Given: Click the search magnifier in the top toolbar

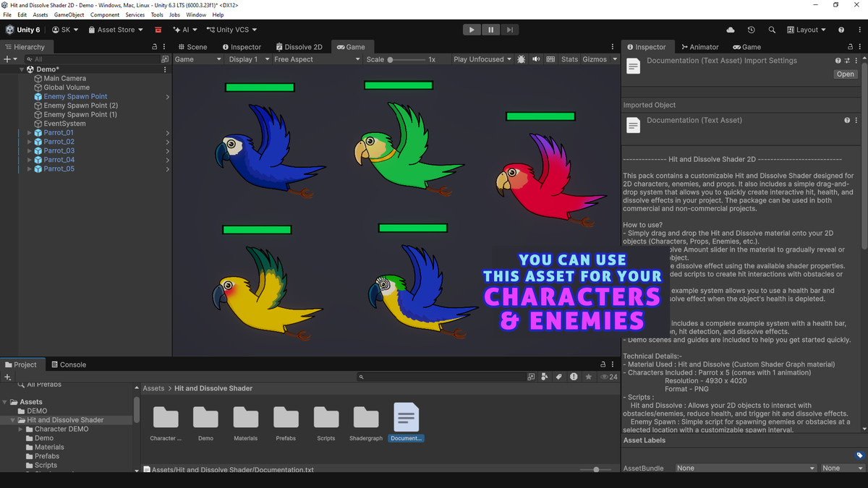Looking at the screenshot, I should click(x=772, y=30).
